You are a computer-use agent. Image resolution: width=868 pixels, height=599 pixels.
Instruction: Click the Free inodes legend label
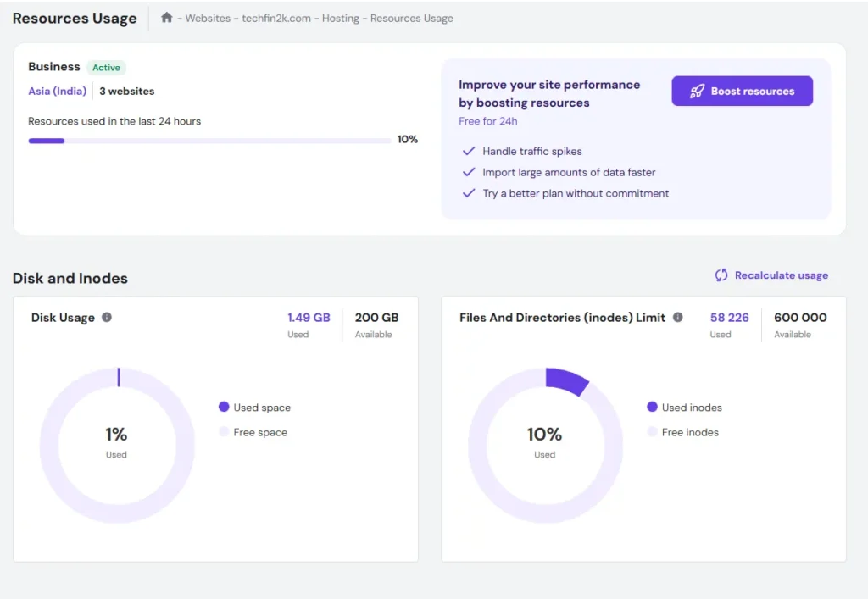pyautogui.click(x=690, y=433)
